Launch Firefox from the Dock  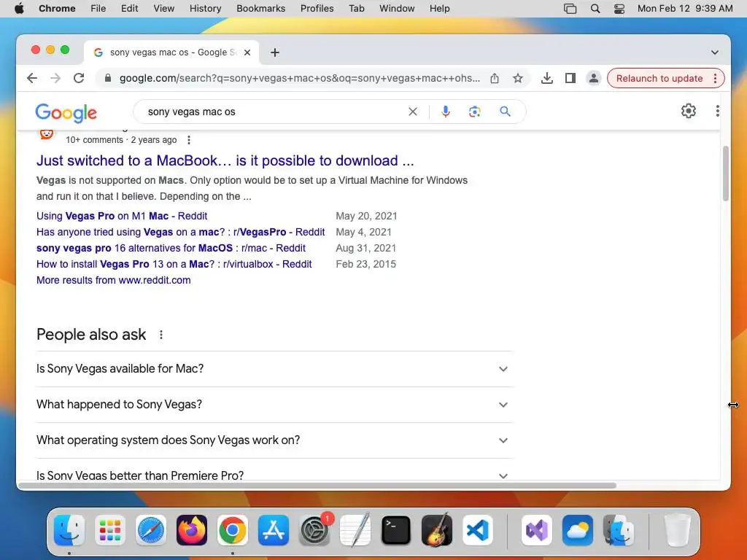[x=192, y=530]
